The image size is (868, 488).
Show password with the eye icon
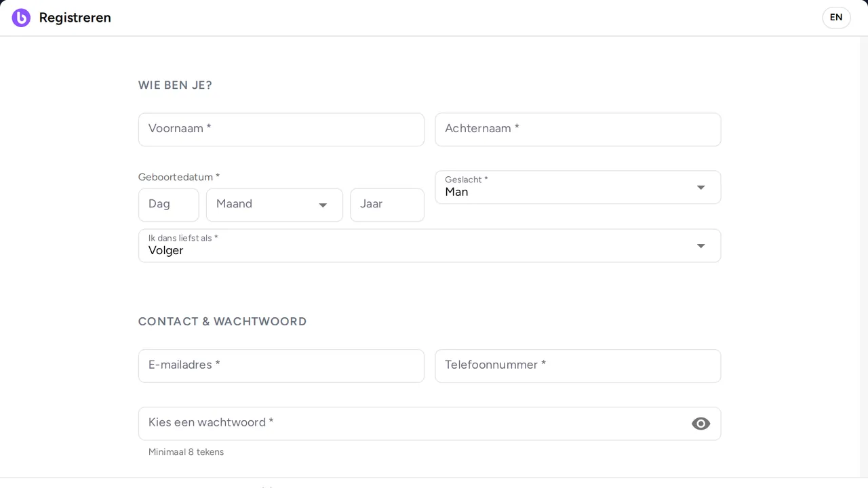click(701, 424)
